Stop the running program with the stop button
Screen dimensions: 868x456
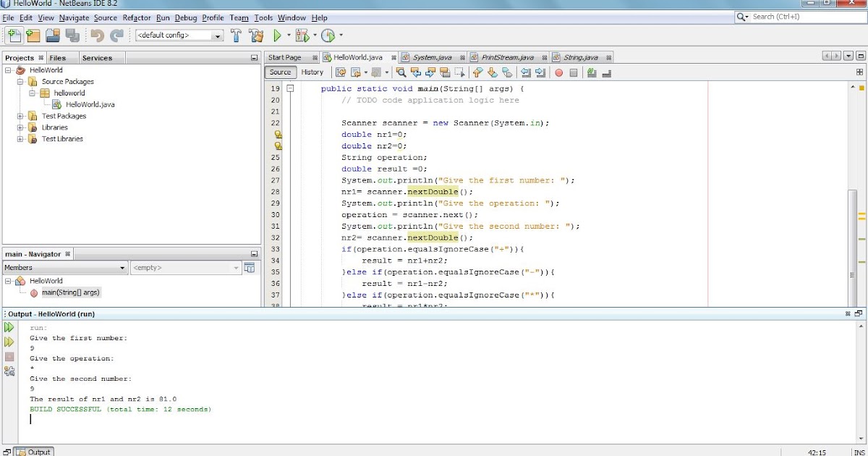point(9,356)
